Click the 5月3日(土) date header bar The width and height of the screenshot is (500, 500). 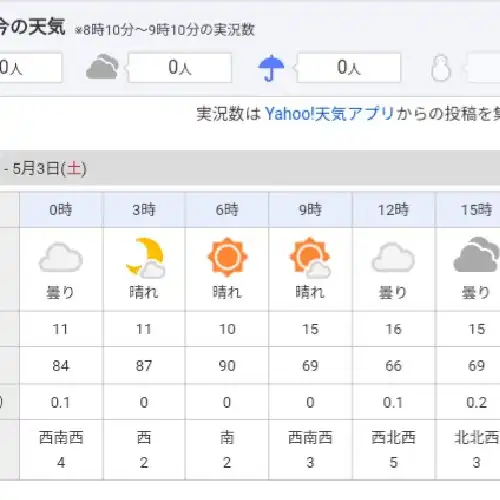click(250, 168)
